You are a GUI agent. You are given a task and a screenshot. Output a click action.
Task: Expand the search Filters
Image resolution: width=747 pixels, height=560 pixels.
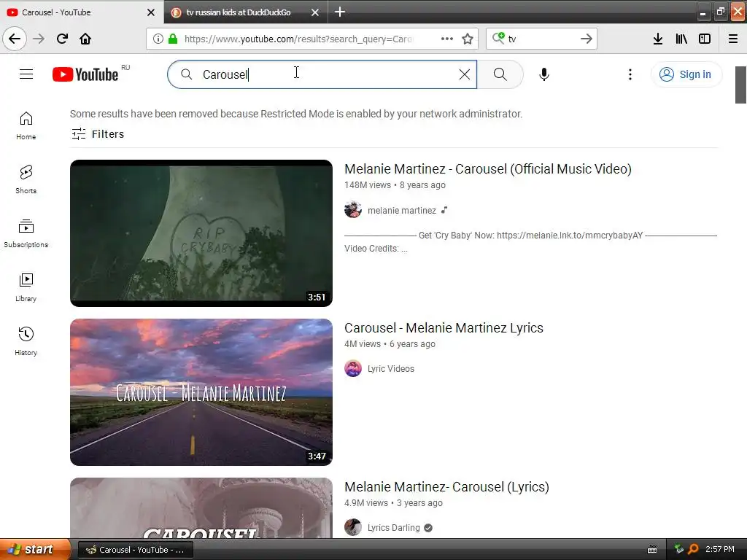[x=98, y=134]
